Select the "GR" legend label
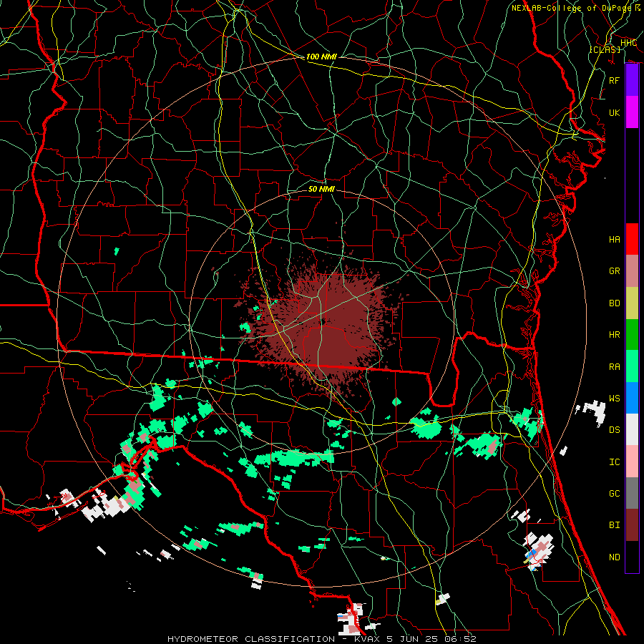This screenshot has height=644, width=644. coord(614,271)
